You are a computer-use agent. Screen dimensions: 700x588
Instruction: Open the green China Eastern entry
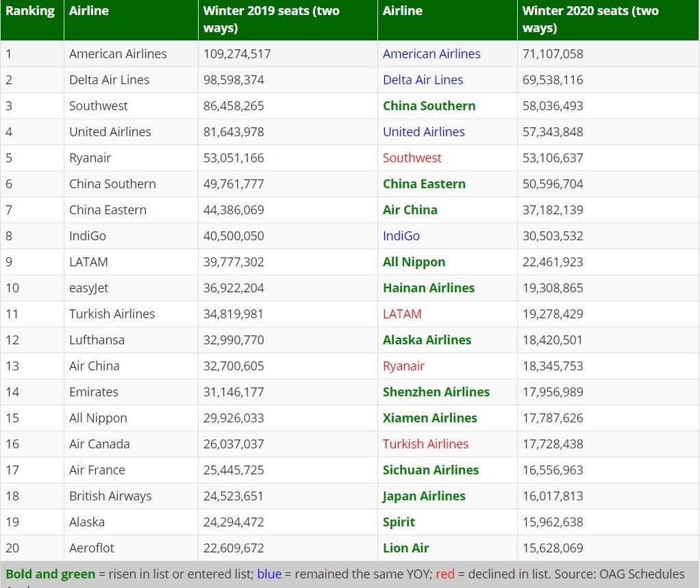point(424,184)
